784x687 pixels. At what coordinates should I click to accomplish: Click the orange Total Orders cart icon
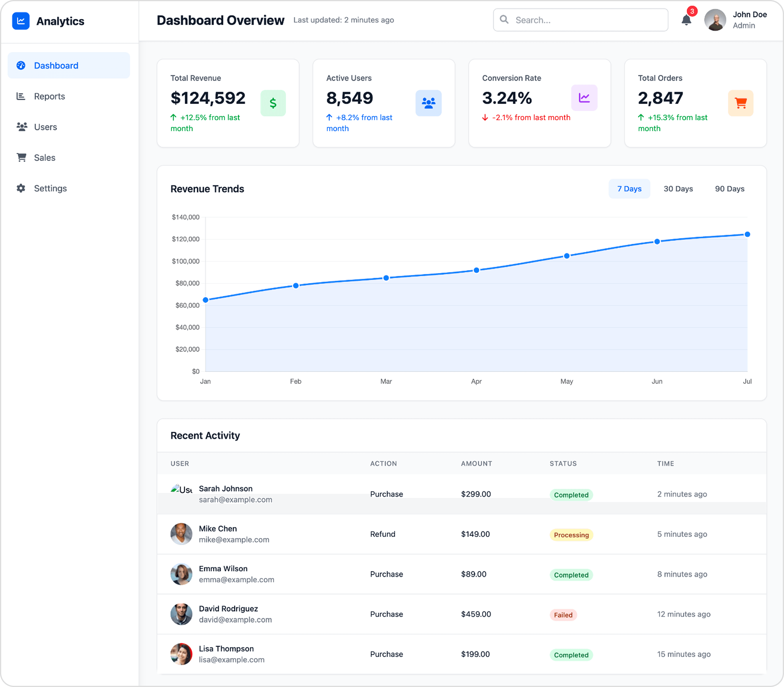coord(740,103)
